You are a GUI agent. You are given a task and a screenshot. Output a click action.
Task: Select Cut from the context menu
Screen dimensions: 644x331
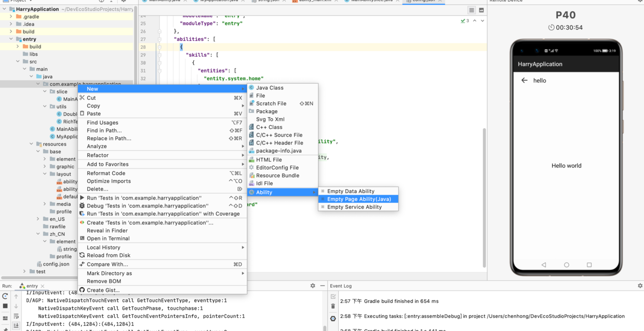click(x=162, y=98)
